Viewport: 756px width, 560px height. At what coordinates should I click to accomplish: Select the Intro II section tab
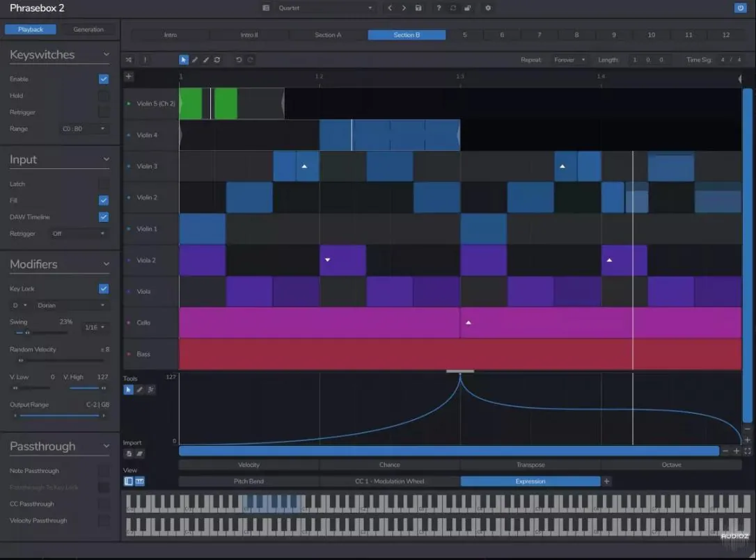click(249, 33)
